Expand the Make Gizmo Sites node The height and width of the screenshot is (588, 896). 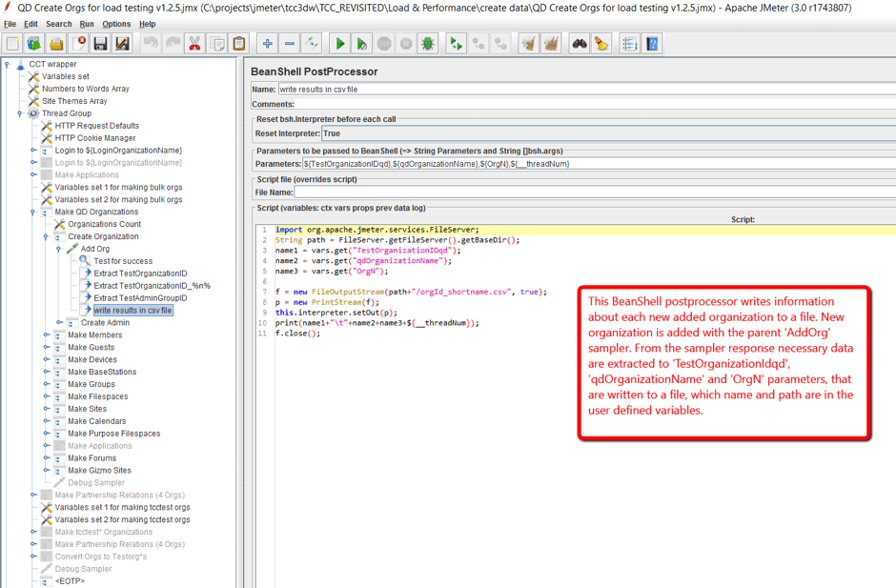(47, 470)
